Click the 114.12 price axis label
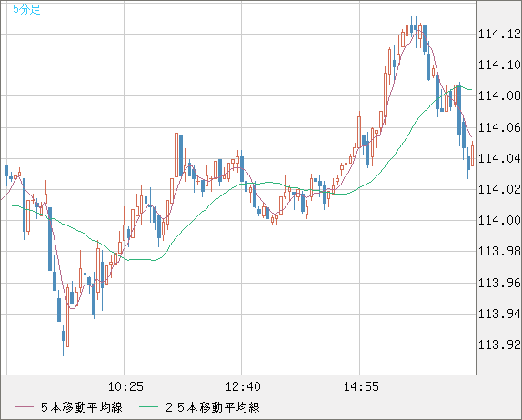The image size is (522, 420). click(499, 34)
